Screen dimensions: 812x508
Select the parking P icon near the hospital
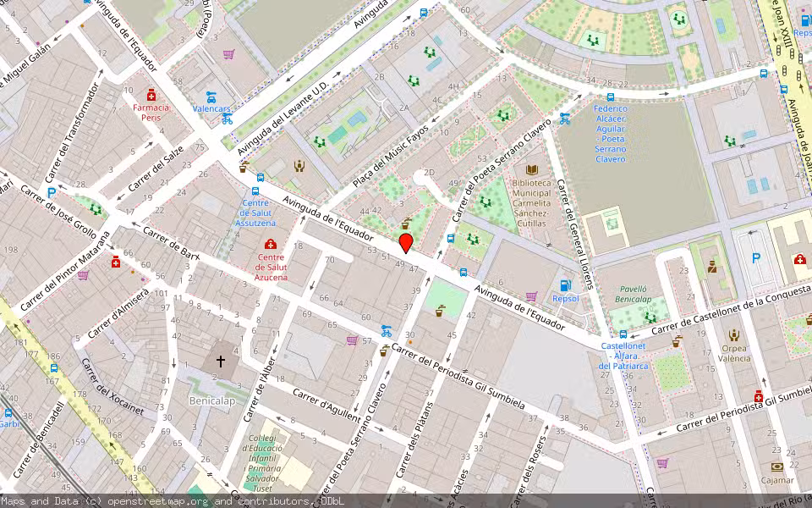pos(756,257)
